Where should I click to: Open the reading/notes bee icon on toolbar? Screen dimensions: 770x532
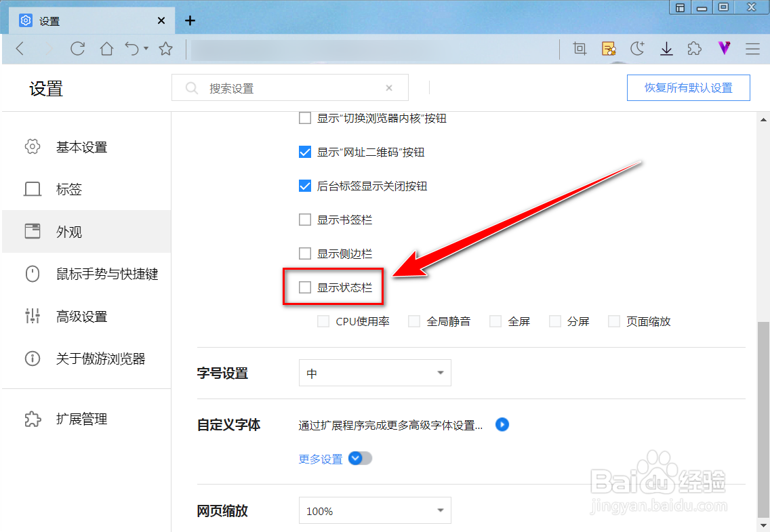609,48
